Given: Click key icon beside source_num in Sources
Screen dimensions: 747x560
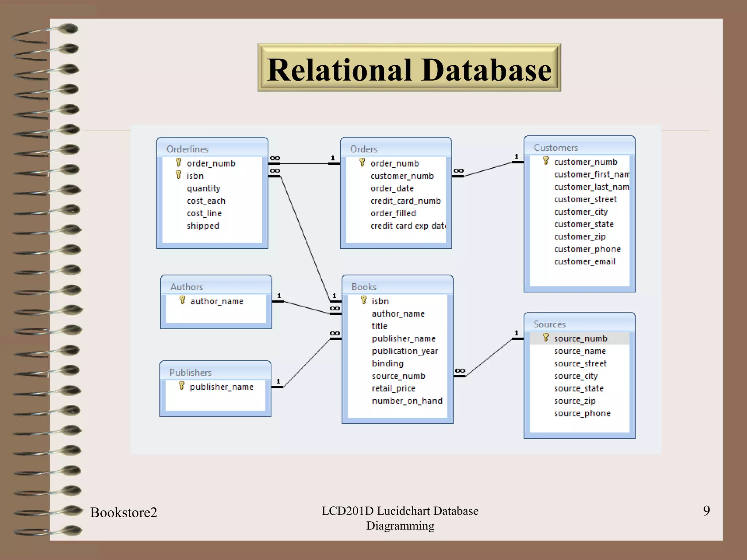Looking at the screenshot, I should pyautogui.click(x=546, y=338).
